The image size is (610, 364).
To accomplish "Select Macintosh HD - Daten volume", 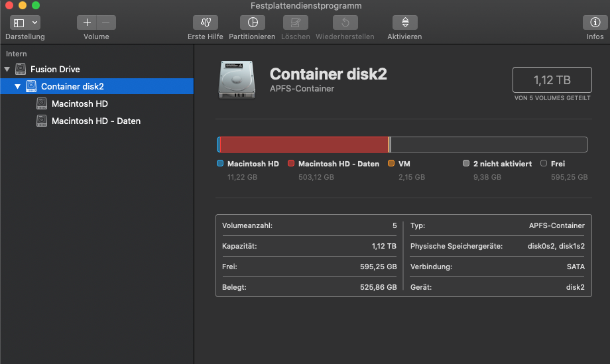I will [95, 121].
